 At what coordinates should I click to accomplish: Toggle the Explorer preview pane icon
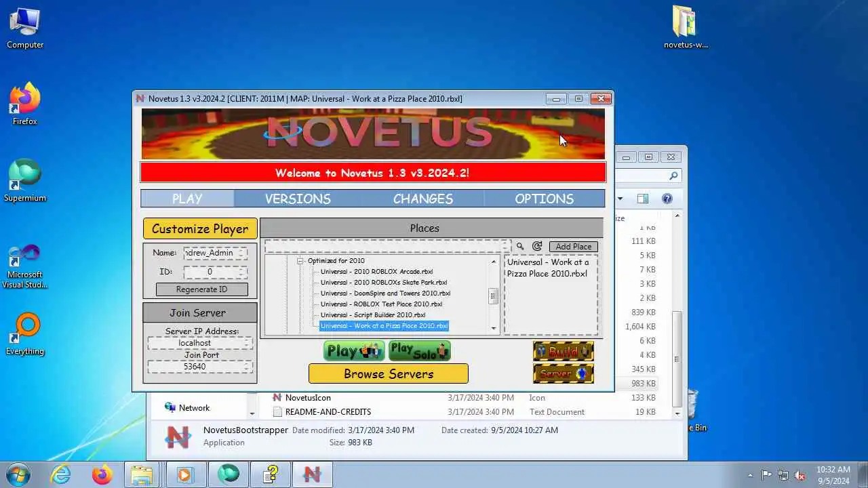(643, 199)
